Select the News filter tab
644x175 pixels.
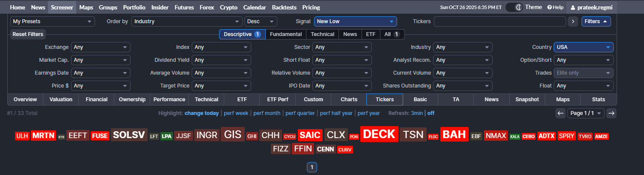click(x=350, y=34)
